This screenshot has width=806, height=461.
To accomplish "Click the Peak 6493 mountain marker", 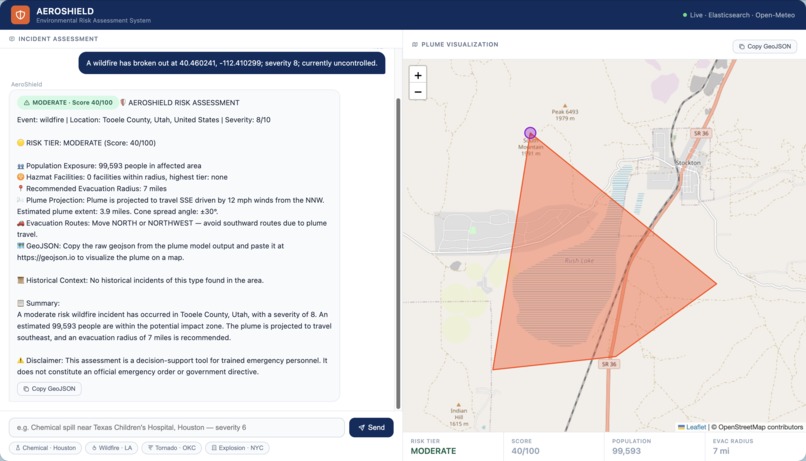I will [565, 106].
